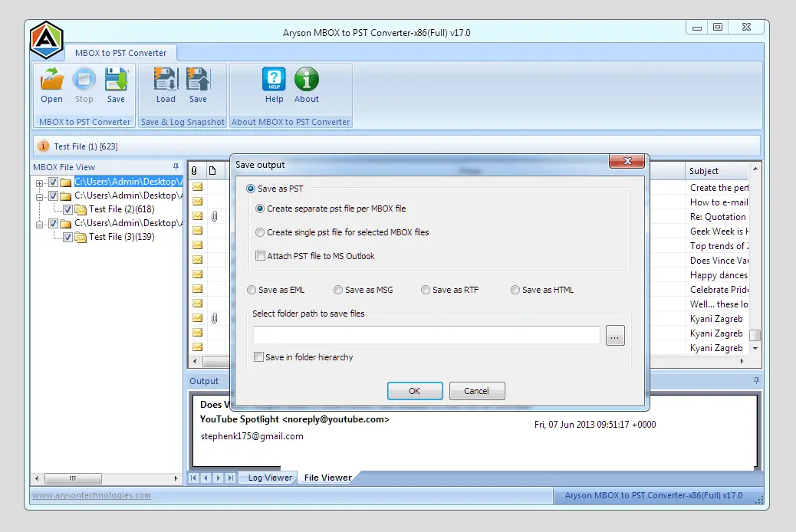Switch to the Log Viewer tab
The width and height of the screenshot is (796, 532).
point(270,478)
